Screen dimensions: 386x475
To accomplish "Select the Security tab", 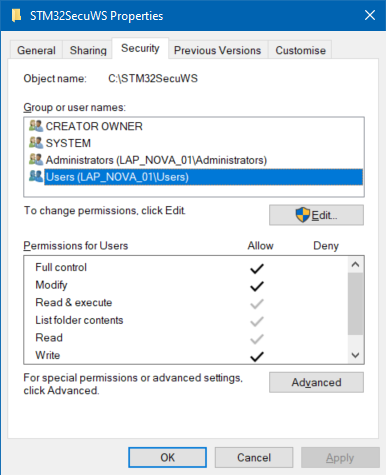I will (140, 48).
